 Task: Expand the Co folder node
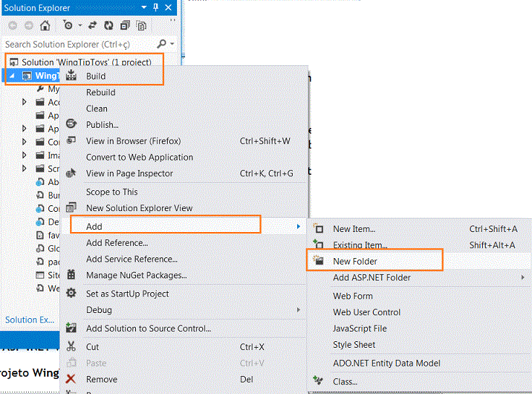click(x=25, y=142)
